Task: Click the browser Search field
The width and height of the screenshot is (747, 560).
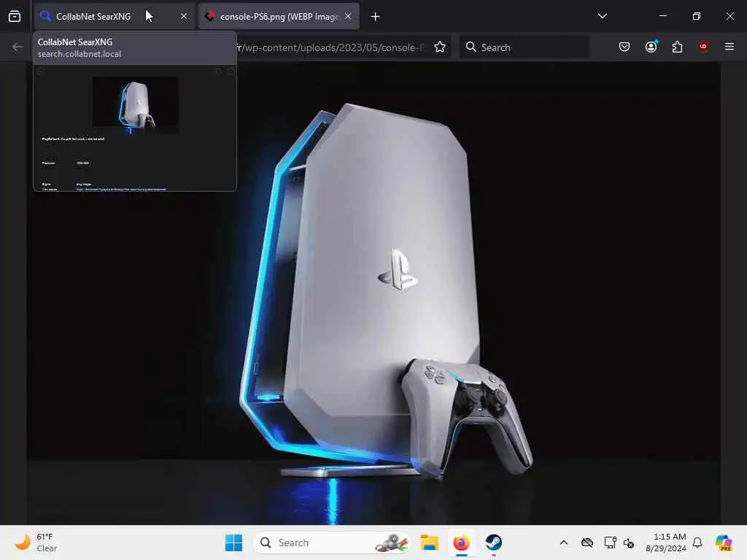Action: 524,47
